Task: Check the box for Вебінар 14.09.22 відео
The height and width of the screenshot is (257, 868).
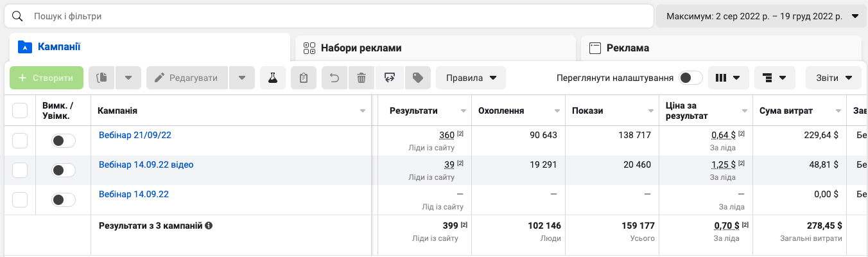Action: pyautogui.click(x=21, y=170)
